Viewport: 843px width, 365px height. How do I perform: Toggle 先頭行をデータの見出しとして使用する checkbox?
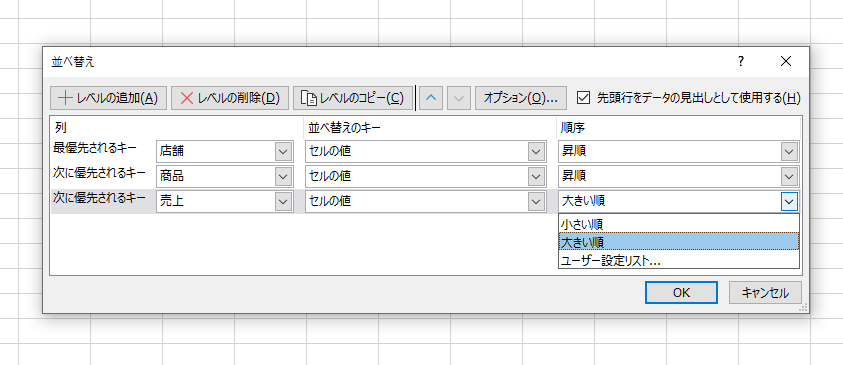tap(583, 98)
